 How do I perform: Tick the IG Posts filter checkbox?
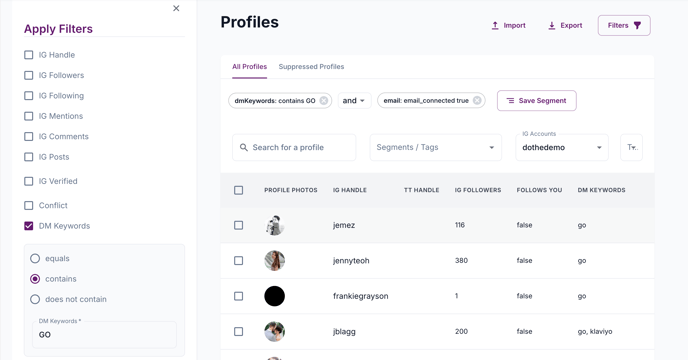coord(29,157)
